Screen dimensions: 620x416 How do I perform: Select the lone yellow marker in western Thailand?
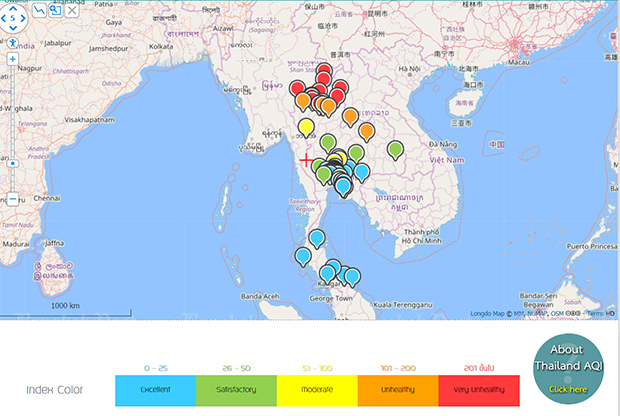306,126
